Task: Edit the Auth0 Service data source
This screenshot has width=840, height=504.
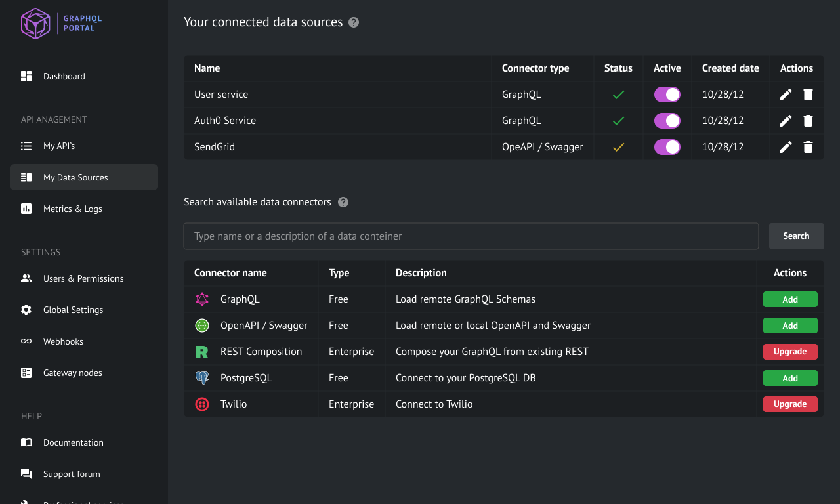Action: tap(786, 121)
